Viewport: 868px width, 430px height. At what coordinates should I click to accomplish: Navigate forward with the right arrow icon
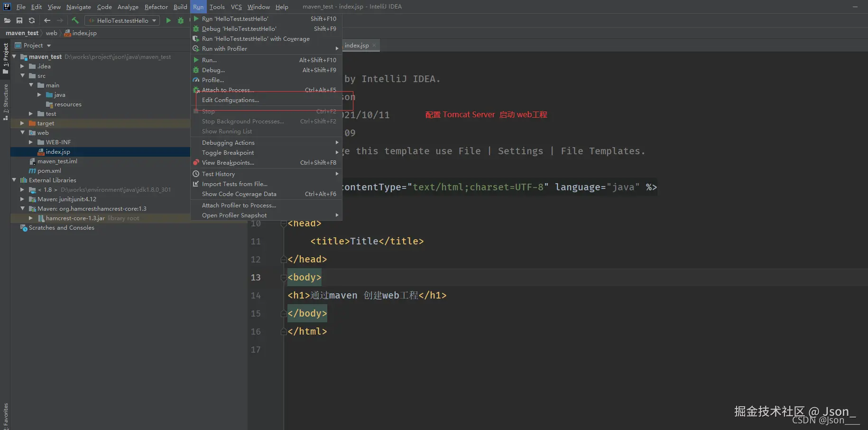click(x=60, y=20)
